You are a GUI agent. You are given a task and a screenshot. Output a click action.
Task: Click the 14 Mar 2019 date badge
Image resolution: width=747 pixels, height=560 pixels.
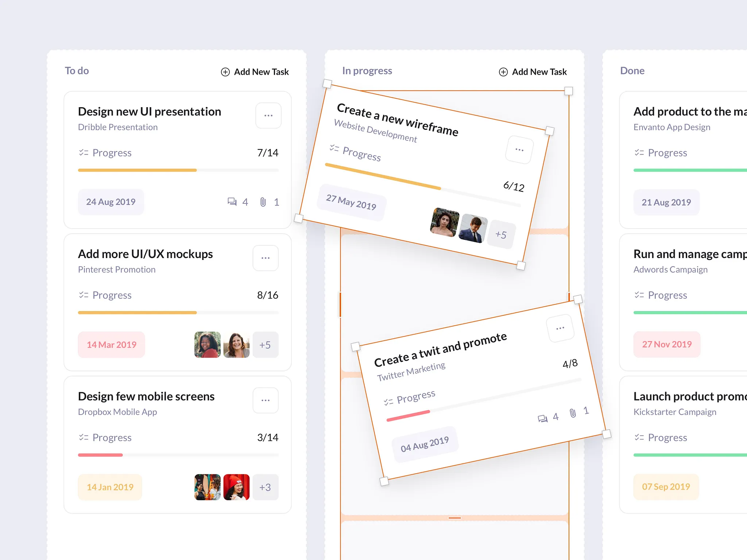pos(112,345)
